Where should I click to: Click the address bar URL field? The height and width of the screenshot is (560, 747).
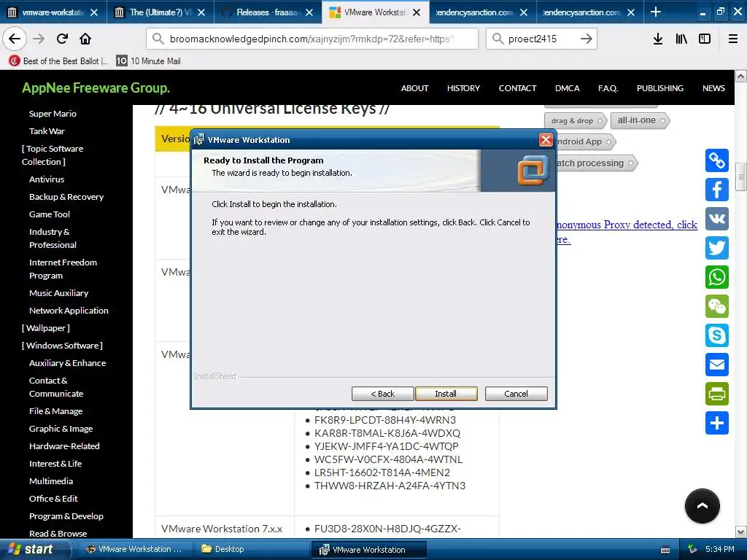click(x=312, y=39)
